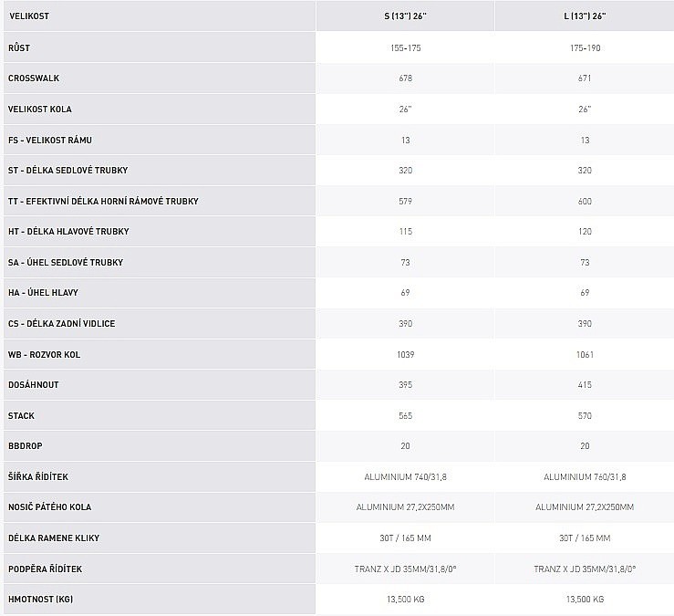
Task: Select the 565 stack value
Action: (x=405, y=416)
